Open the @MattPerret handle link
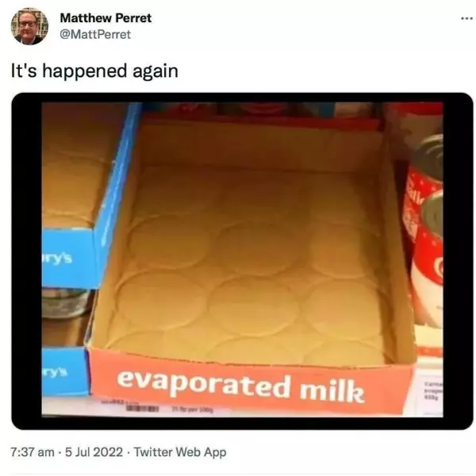This screenshot has height=476, width=476. [95, 34]
